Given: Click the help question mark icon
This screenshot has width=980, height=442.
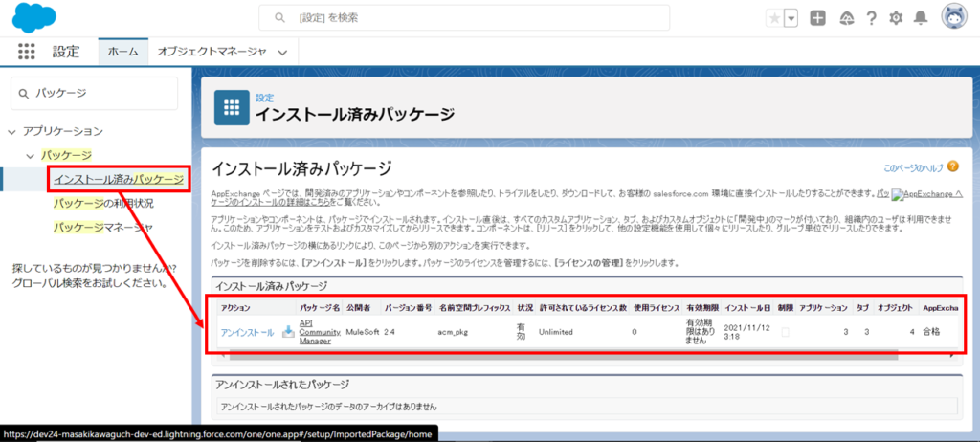Looking at the screenshot, I should pyautogui.click(x=871, y=18).
